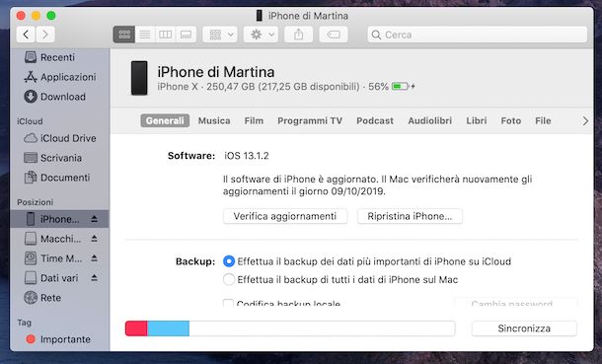Show more tabs with right chevron
The width and height of the screenshot is (602, 364).
585,121
